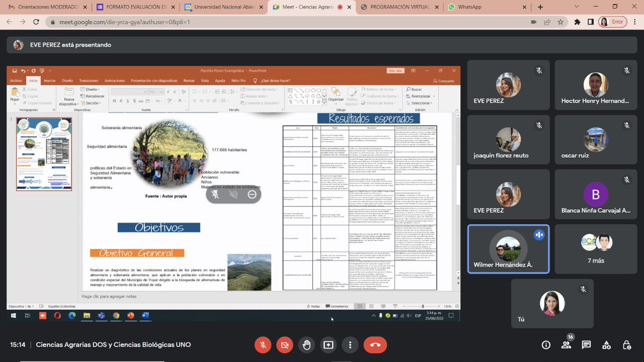
Task: Switch to Universidad Nacional Abierta tab
Action: (x=223, y=7)
